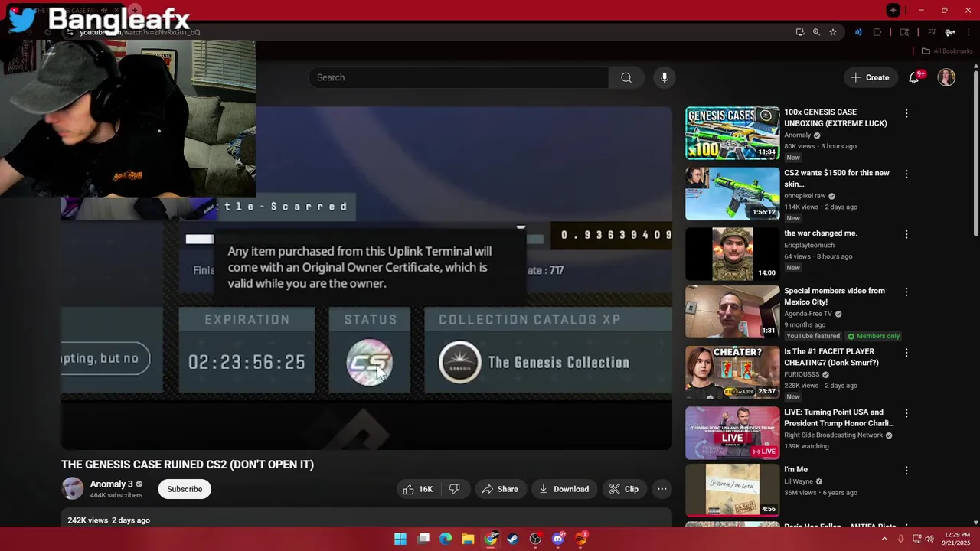Launch Microsoft Edge from taskbar
The height and width of the screenshot is (551, 980).
click(446, 539)
